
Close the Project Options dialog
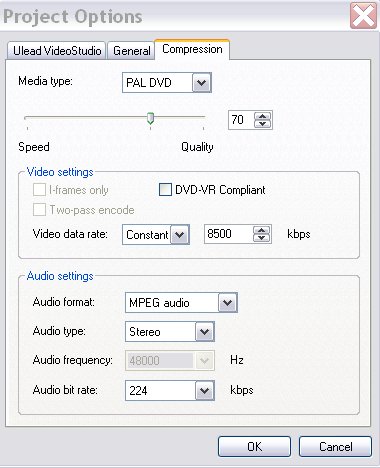click(363, 15)
